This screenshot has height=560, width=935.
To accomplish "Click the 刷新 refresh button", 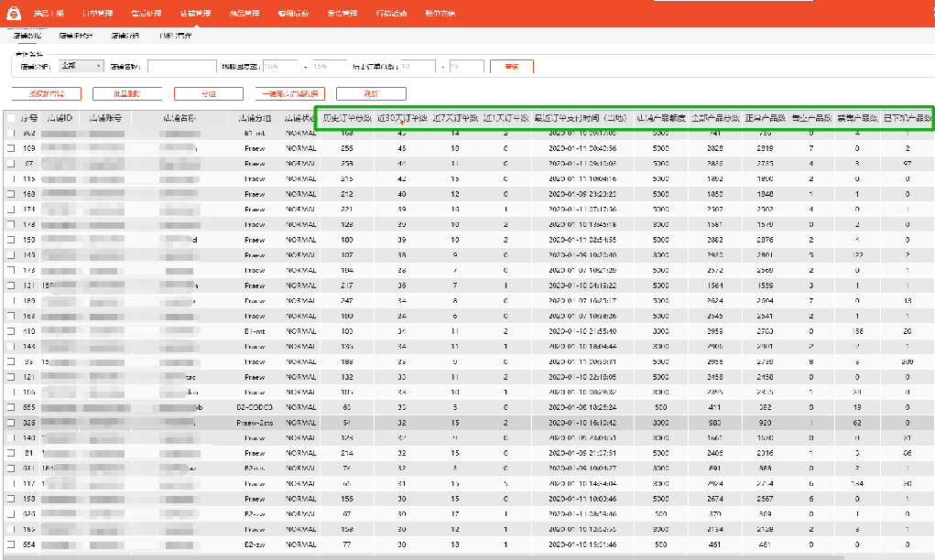I will click(370, 93).
